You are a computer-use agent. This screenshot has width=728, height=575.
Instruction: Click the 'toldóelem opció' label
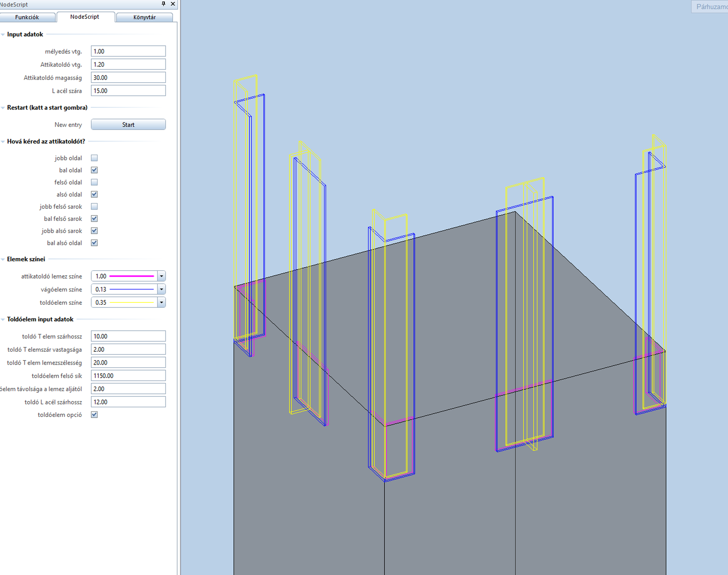pyautogui.click(x=60, y=415)
